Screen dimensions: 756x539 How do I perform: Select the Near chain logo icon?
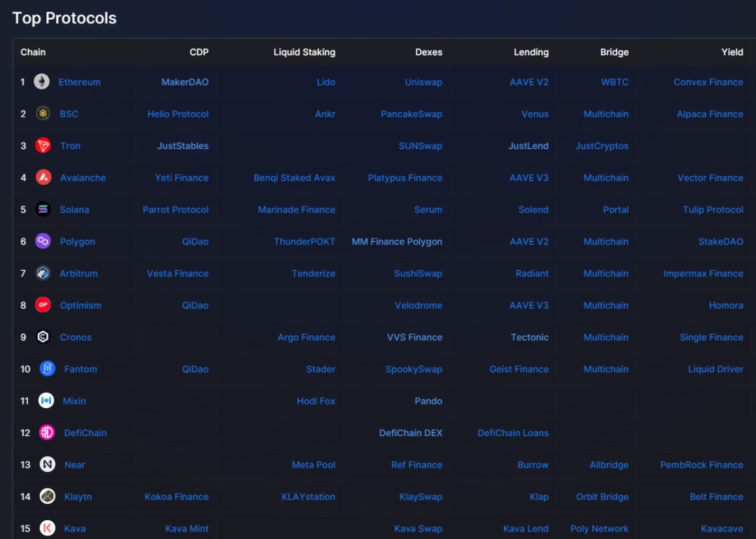click(x=47, y=465)
